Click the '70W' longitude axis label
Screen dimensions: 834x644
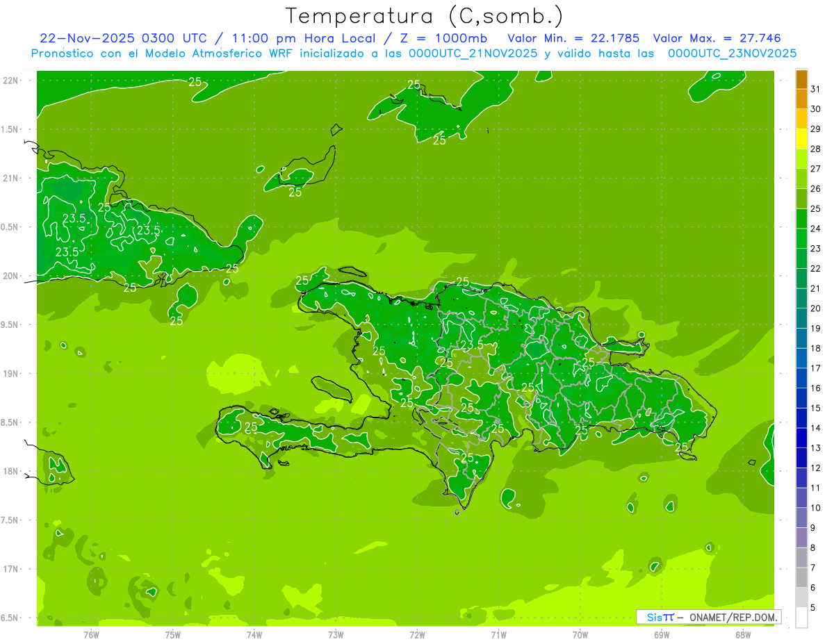pos(580,634)
